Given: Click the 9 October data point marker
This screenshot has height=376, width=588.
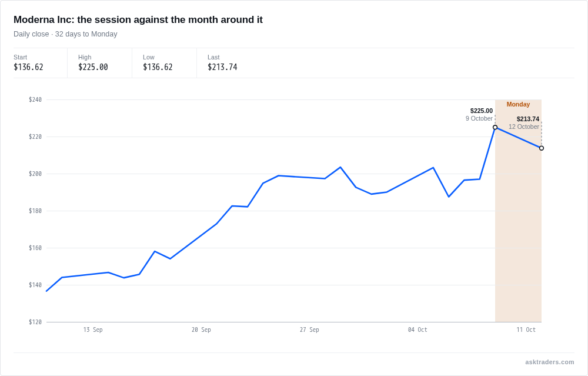Looking at the screenshot, I should coord(495,128).
